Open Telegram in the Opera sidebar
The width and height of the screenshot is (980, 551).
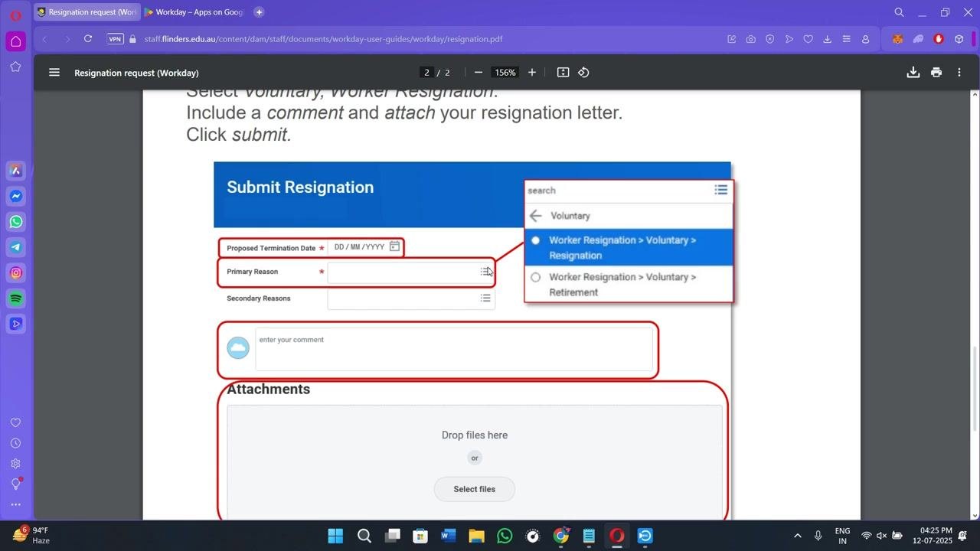click(15, 247)
